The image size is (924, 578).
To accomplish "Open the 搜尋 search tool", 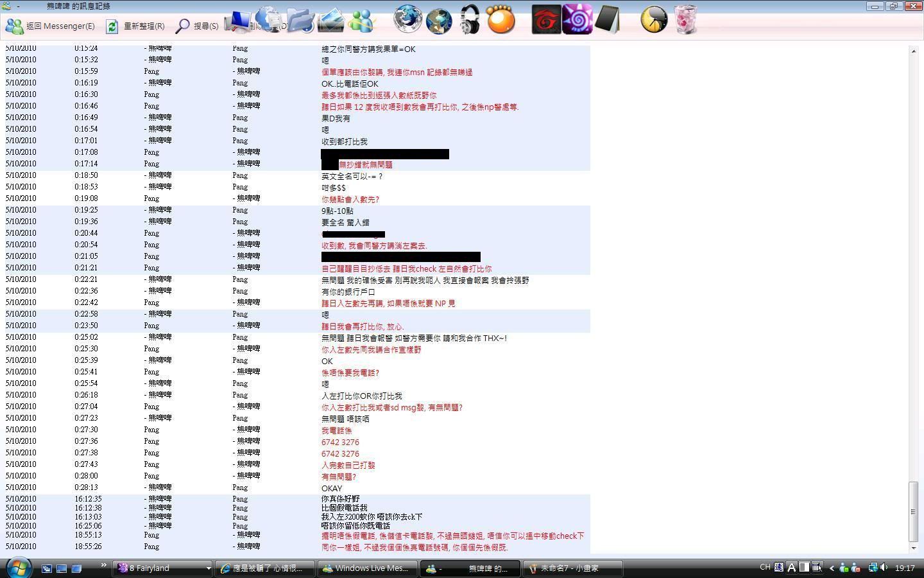I will click(197, 26).
